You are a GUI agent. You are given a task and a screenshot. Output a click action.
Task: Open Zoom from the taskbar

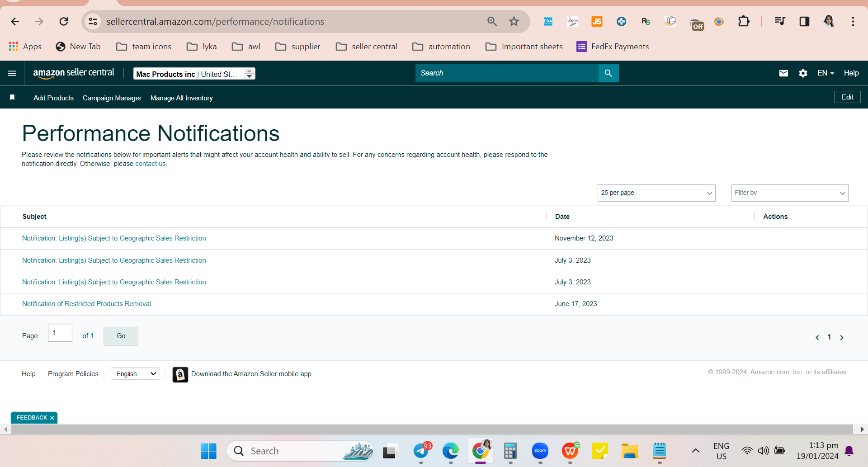[x=540, y=451]
